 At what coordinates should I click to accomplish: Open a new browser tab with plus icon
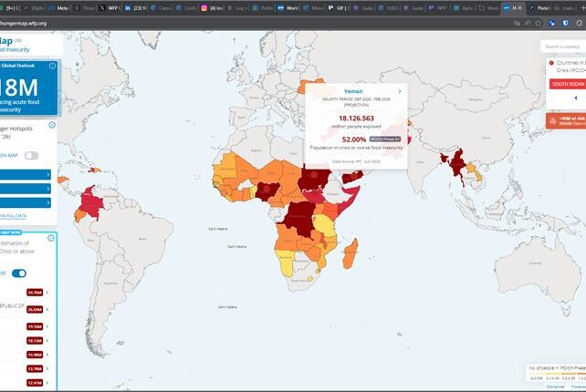click(x=581, y=7)
